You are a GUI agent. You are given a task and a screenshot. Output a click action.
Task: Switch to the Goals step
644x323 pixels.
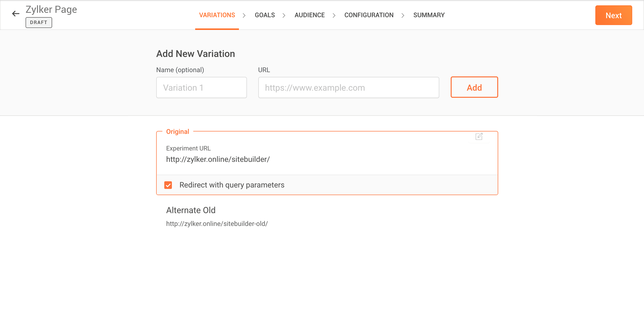[x=264, y=15]
